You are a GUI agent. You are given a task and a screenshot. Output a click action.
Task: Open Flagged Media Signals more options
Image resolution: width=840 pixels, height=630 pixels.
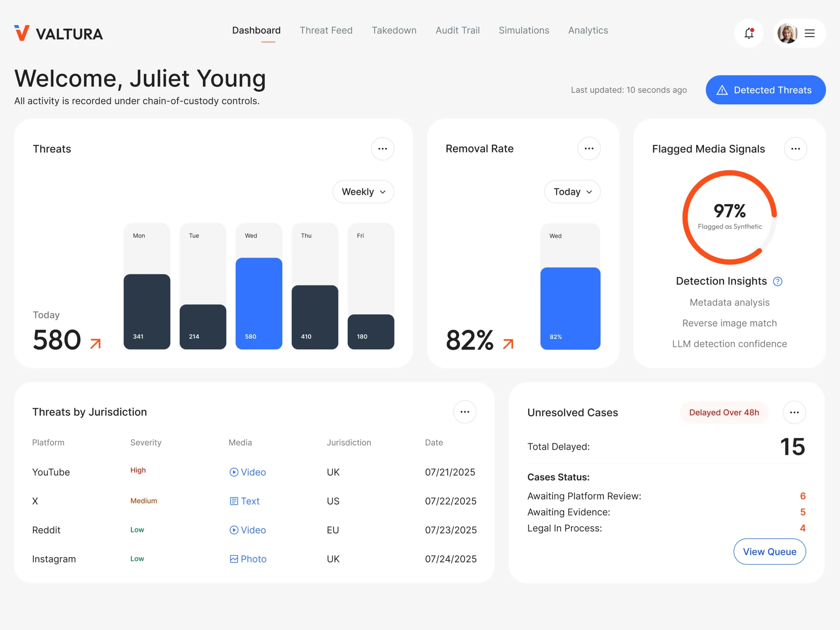796,149
